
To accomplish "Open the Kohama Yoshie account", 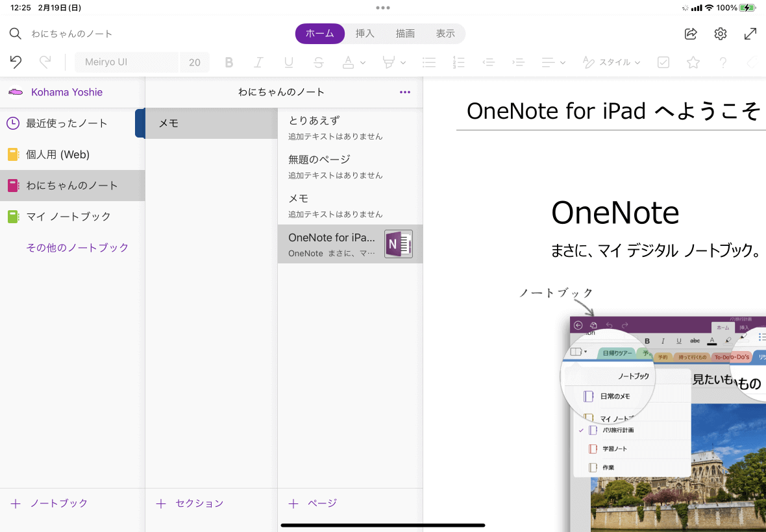I will 67,92.
